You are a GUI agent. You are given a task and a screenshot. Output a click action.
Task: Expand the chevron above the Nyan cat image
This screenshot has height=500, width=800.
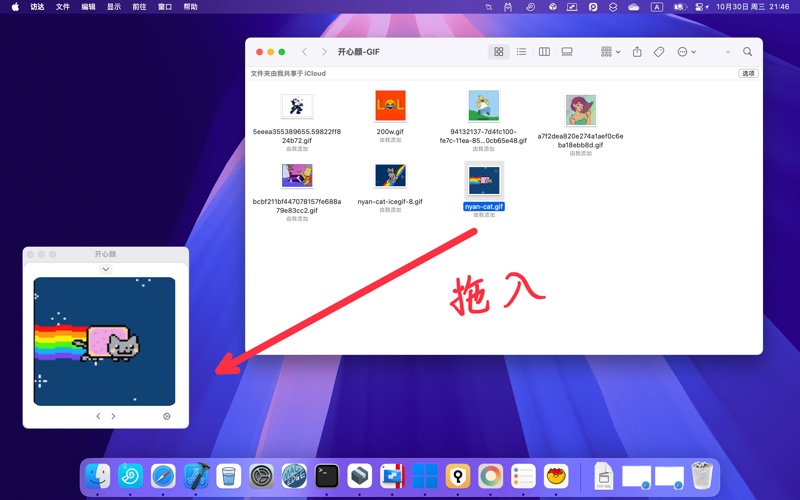tap(105, 269)
